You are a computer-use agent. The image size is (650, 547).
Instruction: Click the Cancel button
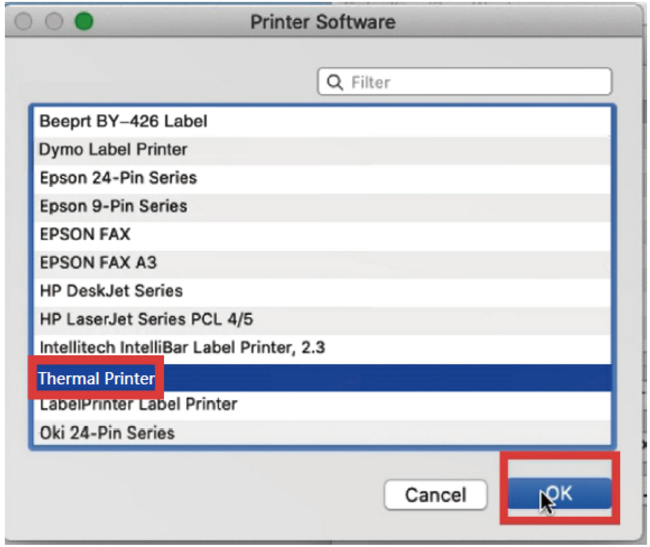click(435, 495)
